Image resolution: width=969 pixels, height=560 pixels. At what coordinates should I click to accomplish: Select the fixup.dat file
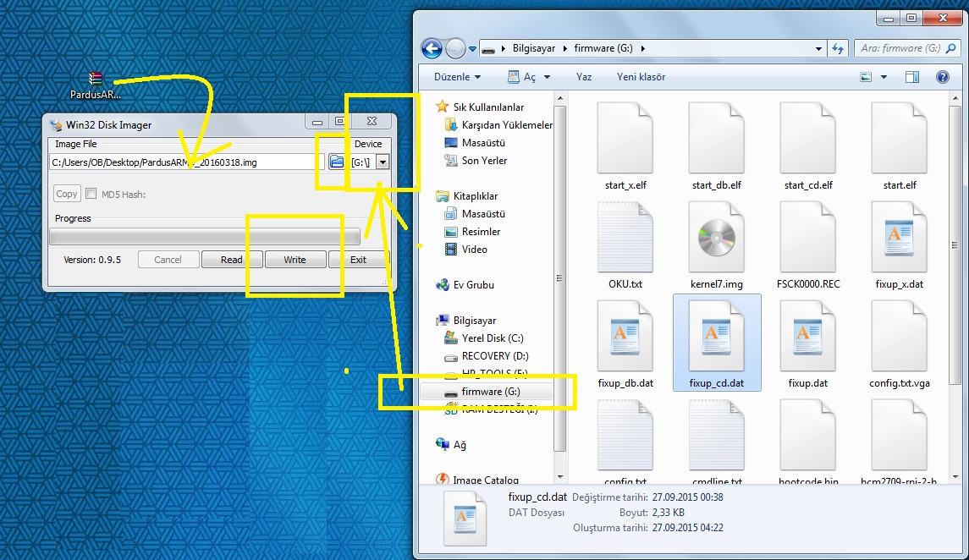coord(808,344)
